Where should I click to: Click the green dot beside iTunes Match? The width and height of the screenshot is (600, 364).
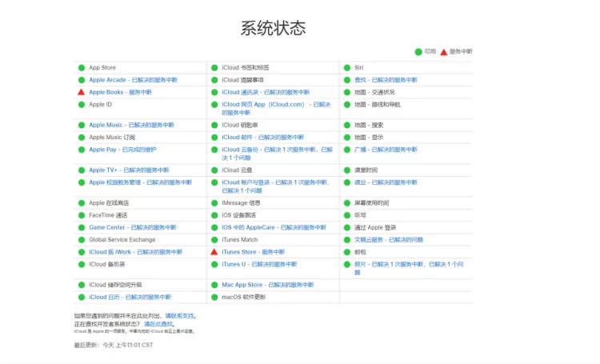tap(214, 240)
